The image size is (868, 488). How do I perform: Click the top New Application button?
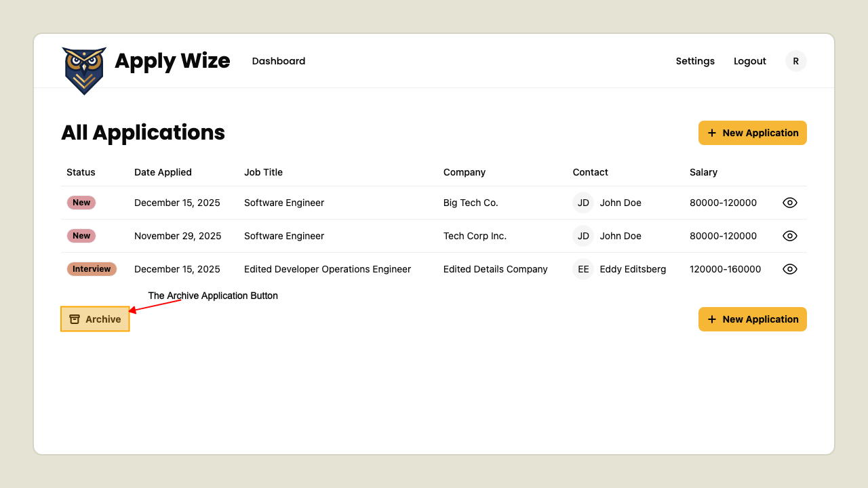pos(752,133)
